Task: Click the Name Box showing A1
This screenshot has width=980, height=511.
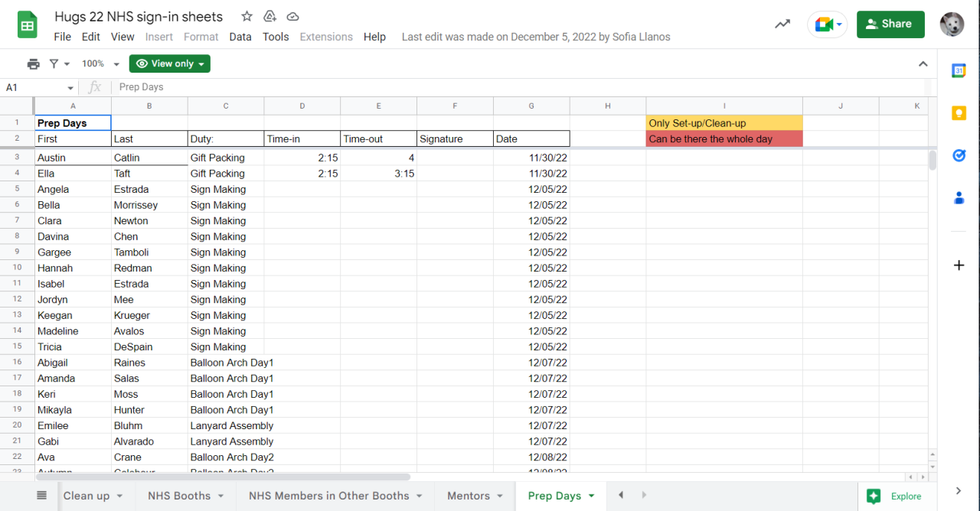Action: tap(38, 88)
